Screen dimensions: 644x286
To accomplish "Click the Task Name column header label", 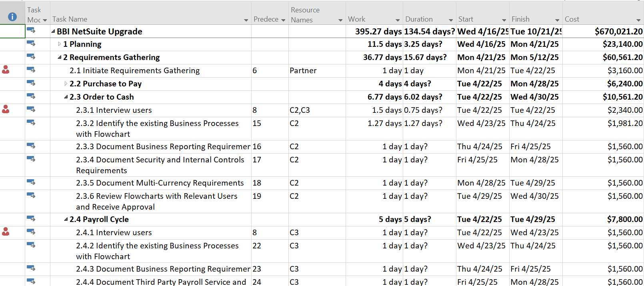I will pyautogui.click(x=70, y=19).
